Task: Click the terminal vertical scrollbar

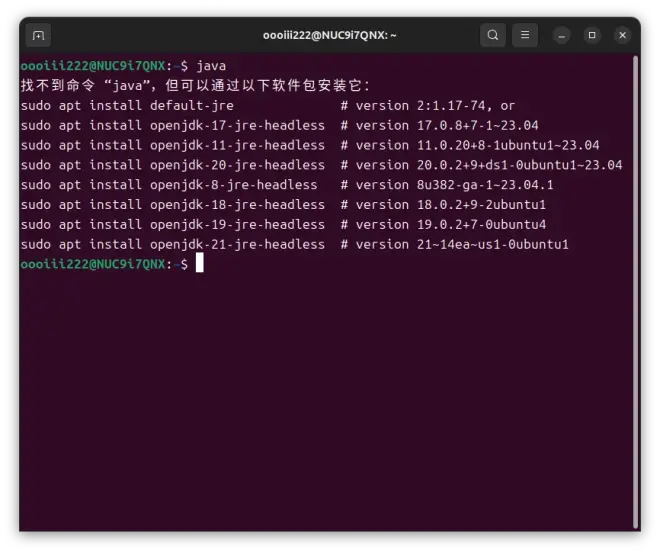Action: [x=636, y=292]
